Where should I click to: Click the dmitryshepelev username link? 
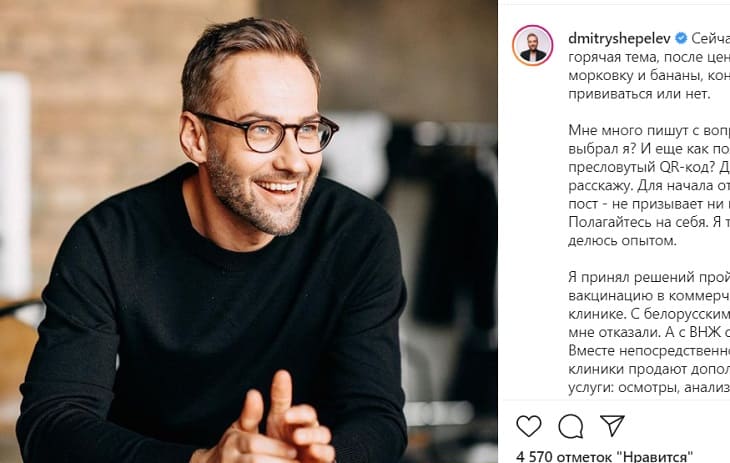coord(620,38)
